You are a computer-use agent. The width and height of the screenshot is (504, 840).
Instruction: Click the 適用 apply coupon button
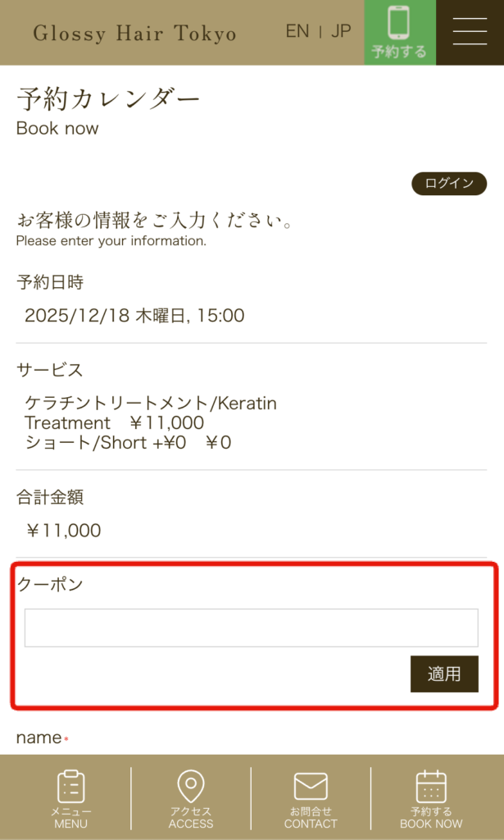point(444,674)
